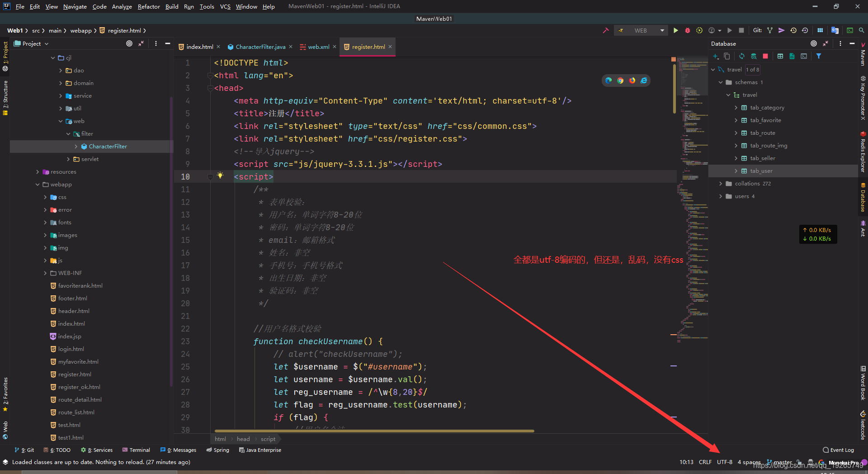
Task: Update project via the Git branch icon
Action: 770,30
